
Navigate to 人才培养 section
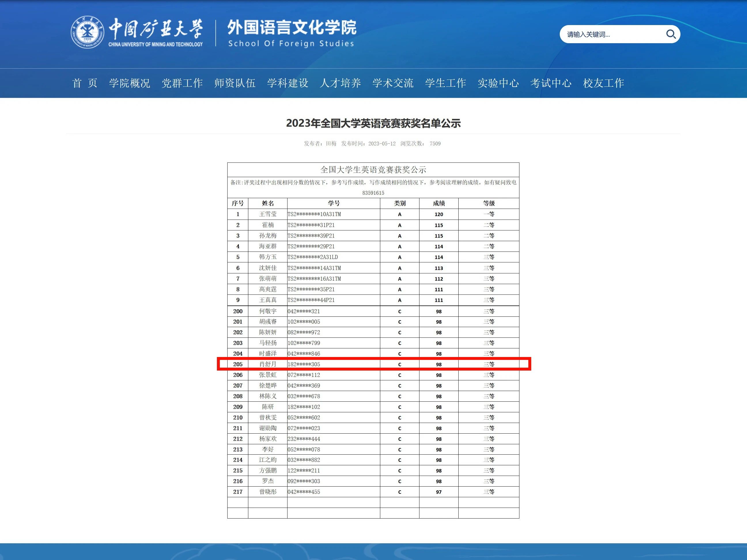(340, 83)
